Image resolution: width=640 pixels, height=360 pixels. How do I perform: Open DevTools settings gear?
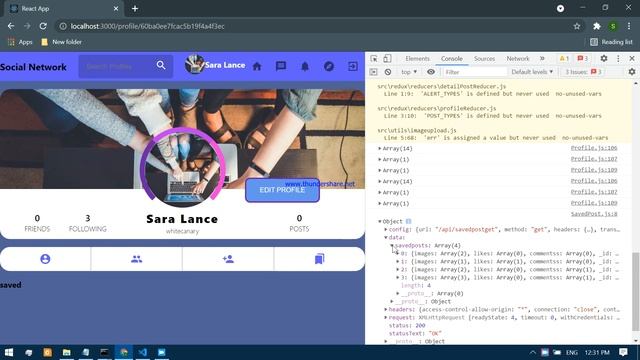pyautogui.click(x=604, y=59)
